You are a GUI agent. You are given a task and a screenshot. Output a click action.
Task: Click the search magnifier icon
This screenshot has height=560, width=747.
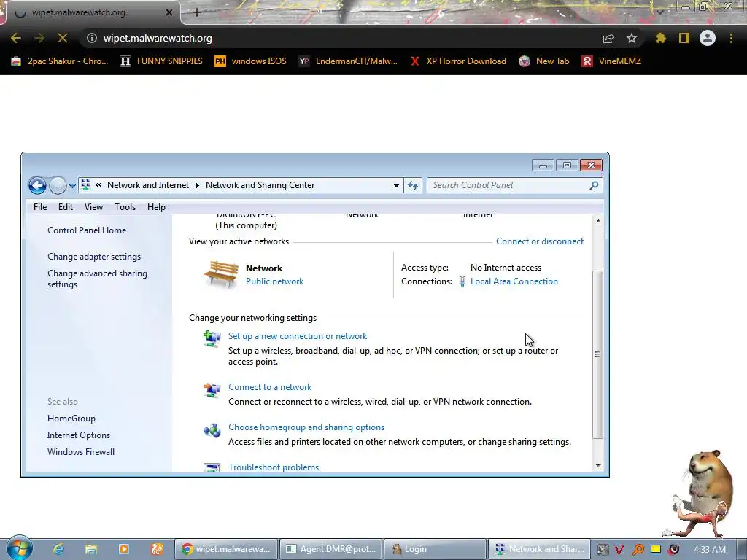click(594, 185)
